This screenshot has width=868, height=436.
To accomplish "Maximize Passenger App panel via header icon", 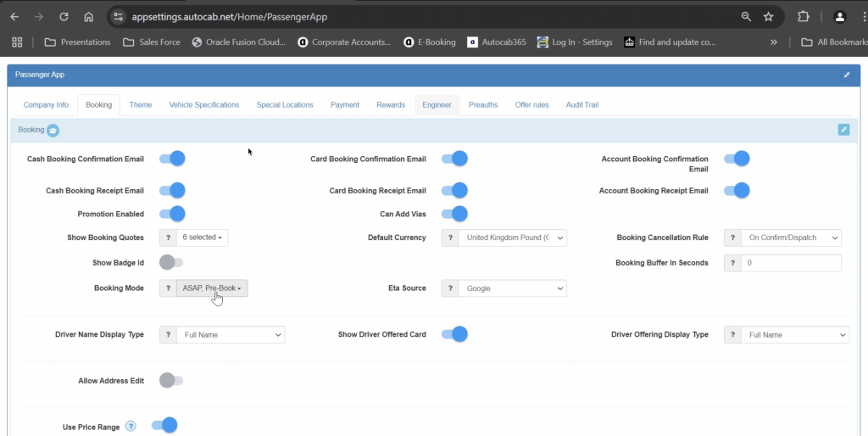I will click(847, 75).
